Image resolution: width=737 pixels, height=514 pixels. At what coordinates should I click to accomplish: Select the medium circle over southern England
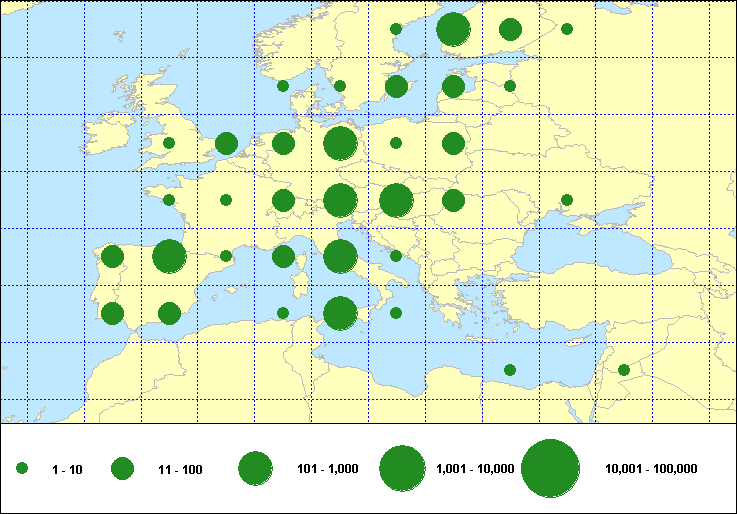[x=226, y=143]
